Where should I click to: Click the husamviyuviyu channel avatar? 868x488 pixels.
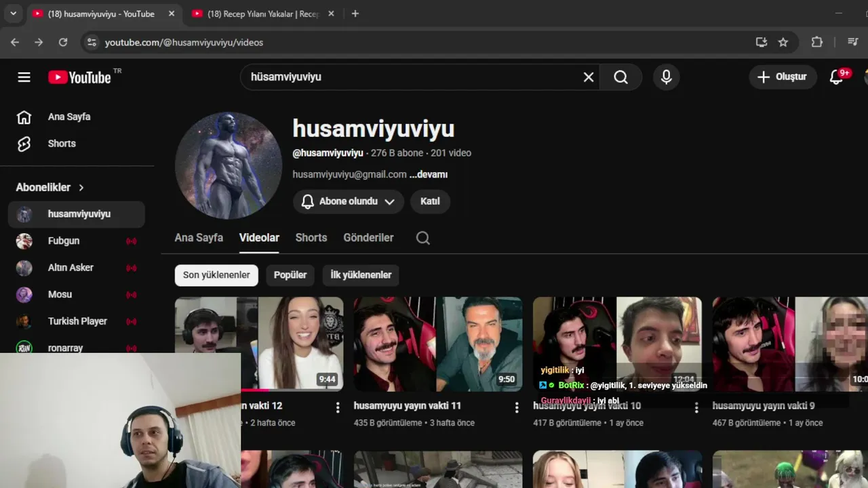coord(229,165)
